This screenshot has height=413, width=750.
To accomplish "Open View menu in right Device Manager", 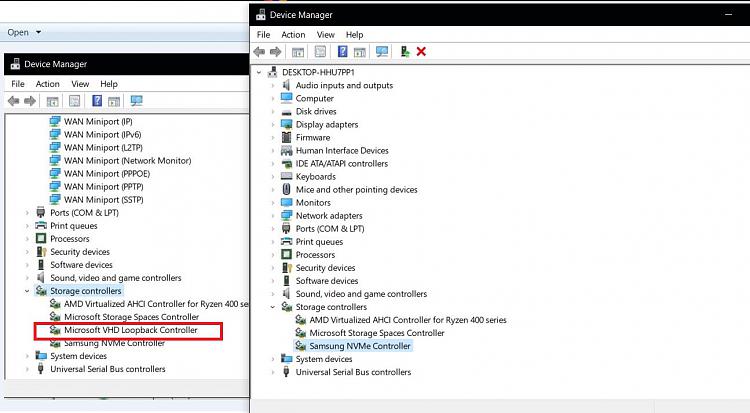I will coord(326,34).
